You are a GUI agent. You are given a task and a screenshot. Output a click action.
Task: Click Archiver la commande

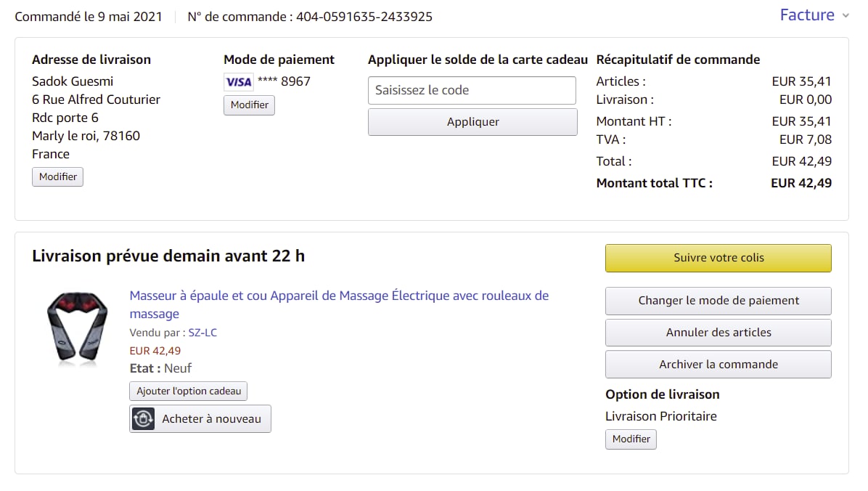point(718,365)
